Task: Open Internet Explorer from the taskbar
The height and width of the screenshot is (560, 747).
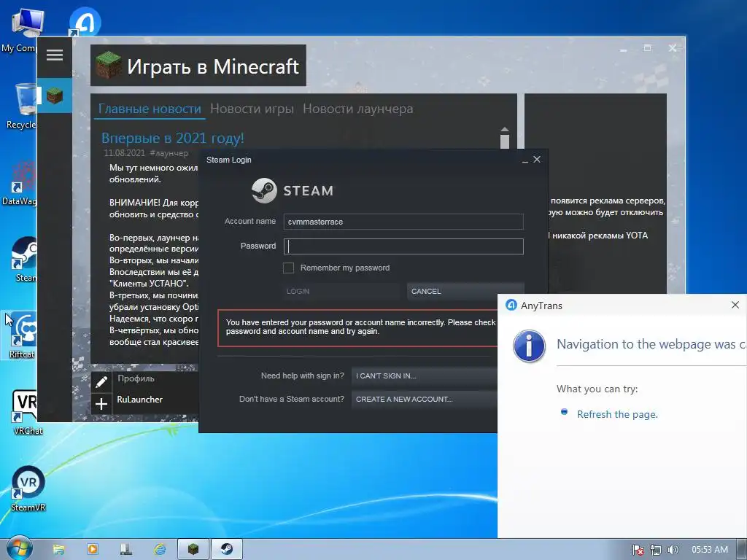Action: (160, 549)
